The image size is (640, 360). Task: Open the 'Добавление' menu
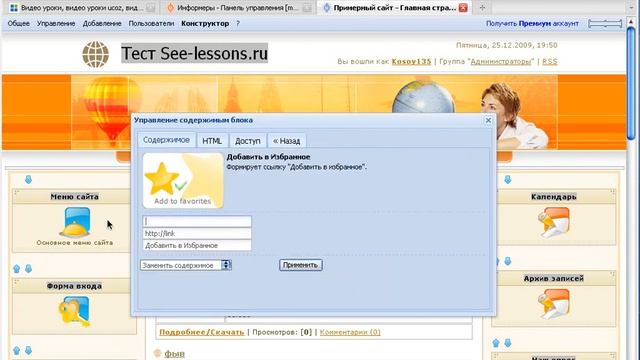[x=102, y=24]
